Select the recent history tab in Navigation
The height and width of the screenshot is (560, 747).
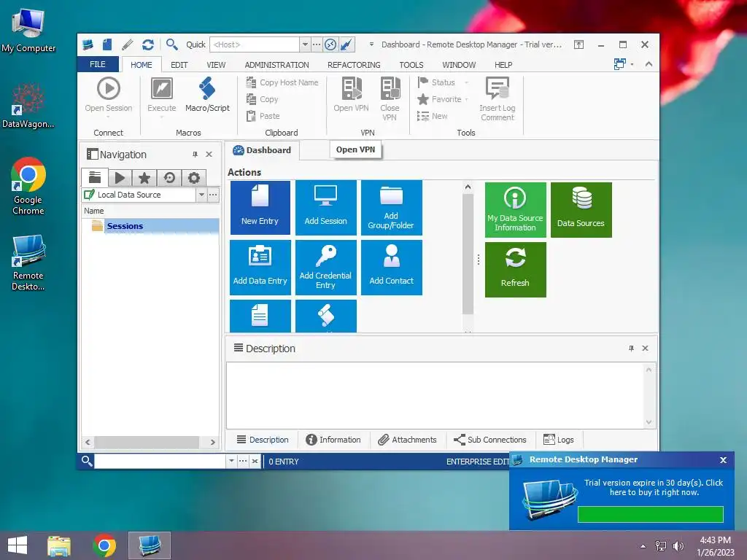[x=169, y=178]
